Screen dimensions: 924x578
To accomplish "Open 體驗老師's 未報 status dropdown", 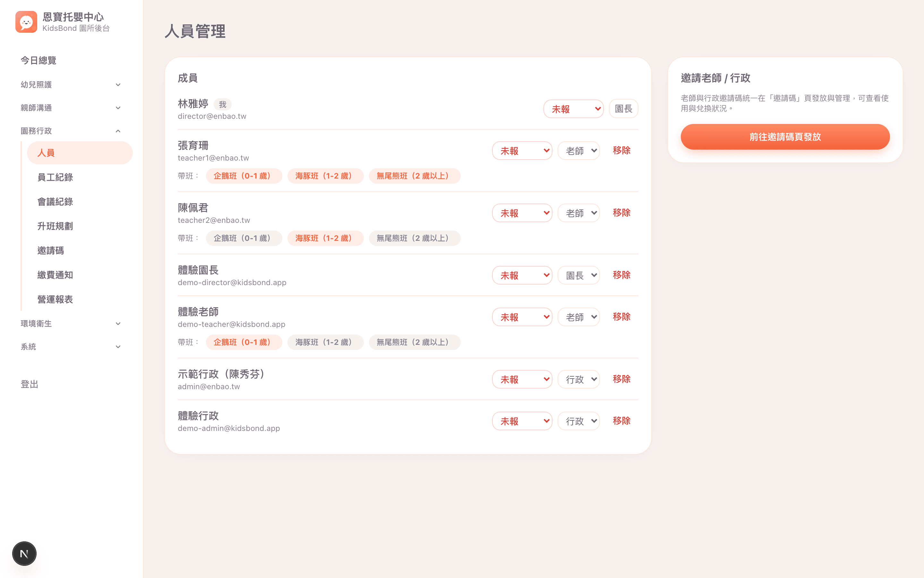I will pos(522,317).
